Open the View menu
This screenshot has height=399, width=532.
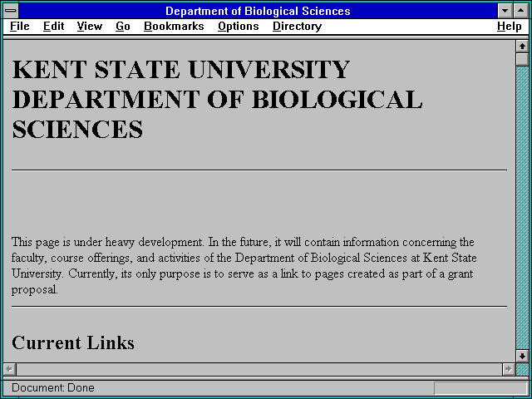pos(90,27)
